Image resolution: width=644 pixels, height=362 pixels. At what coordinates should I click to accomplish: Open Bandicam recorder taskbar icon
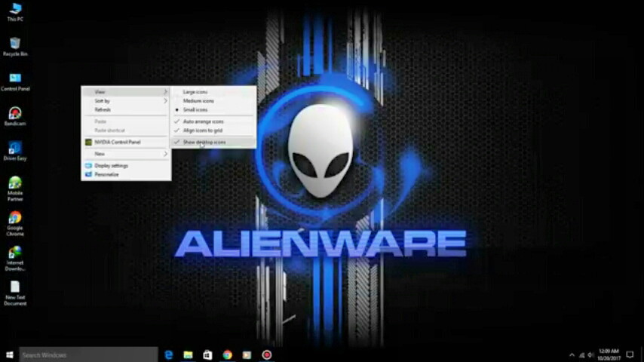pyautogui.click(x=266, y=354)
